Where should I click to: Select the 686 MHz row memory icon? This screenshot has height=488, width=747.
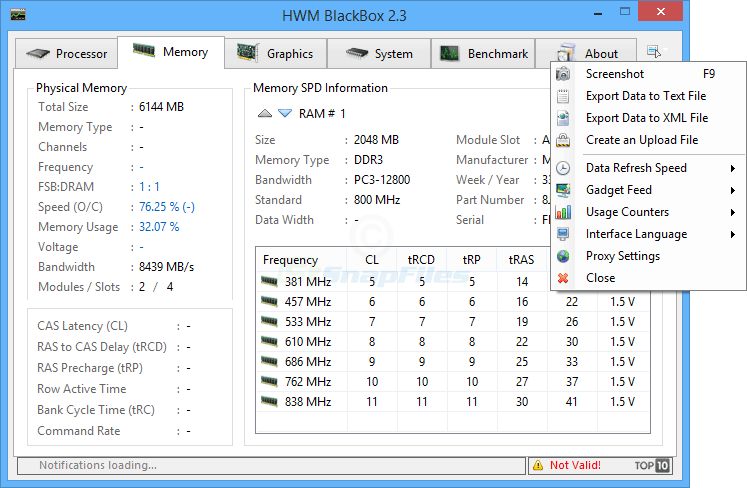click(x=269, y=361)
